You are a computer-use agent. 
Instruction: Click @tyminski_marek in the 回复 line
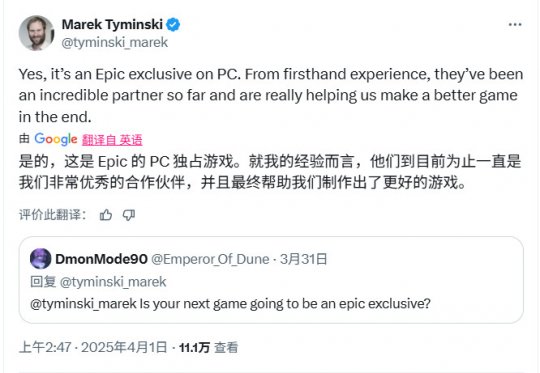[x=113, y=282]
